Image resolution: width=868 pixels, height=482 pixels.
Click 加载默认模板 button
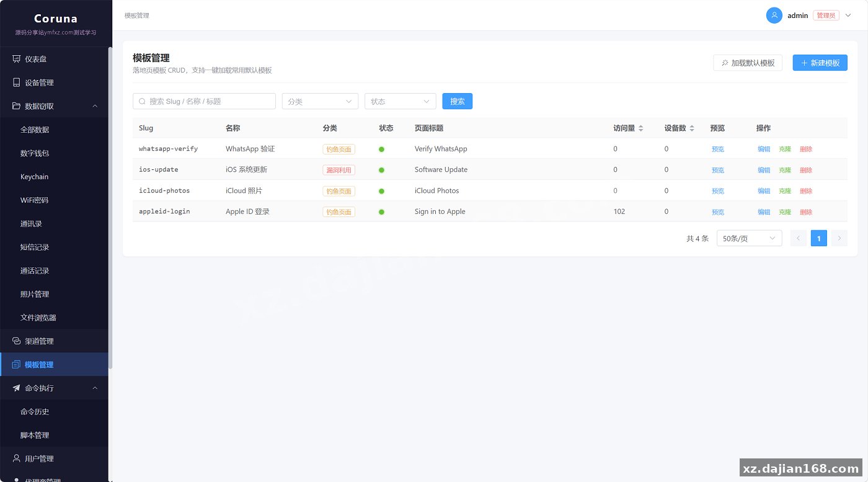[748, 63]
